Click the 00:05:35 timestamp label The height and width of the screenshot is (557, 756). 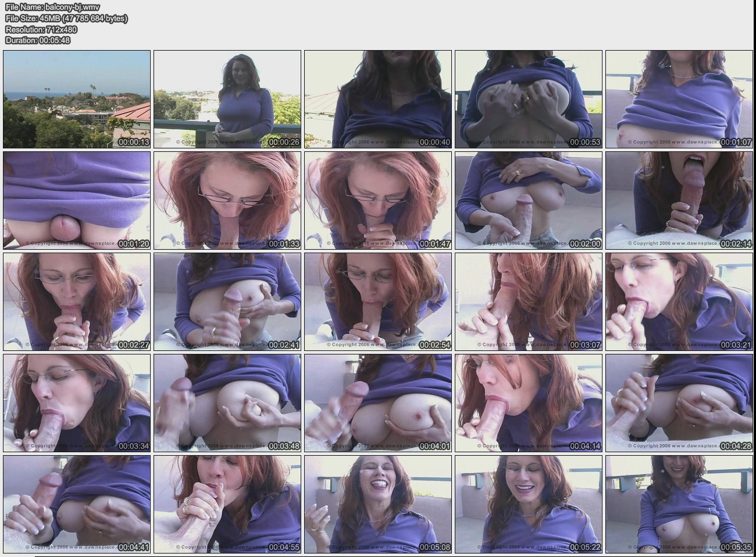[736, 548]
